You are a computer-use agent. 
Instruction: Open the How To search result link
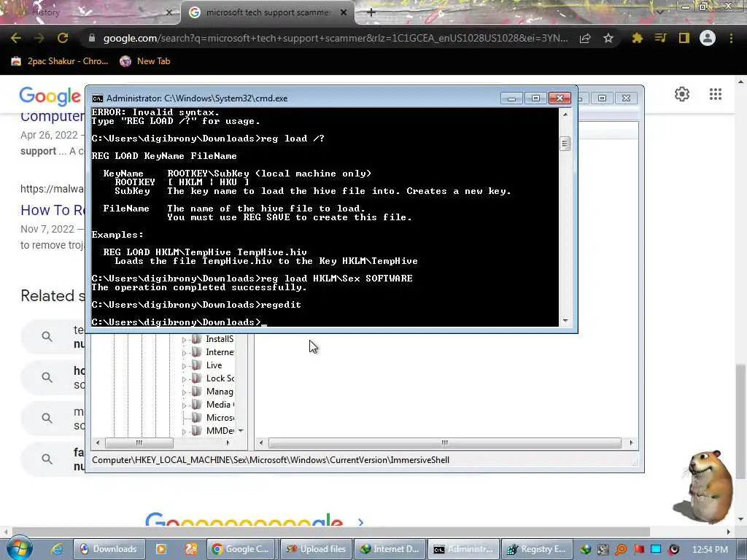[53, 210]
